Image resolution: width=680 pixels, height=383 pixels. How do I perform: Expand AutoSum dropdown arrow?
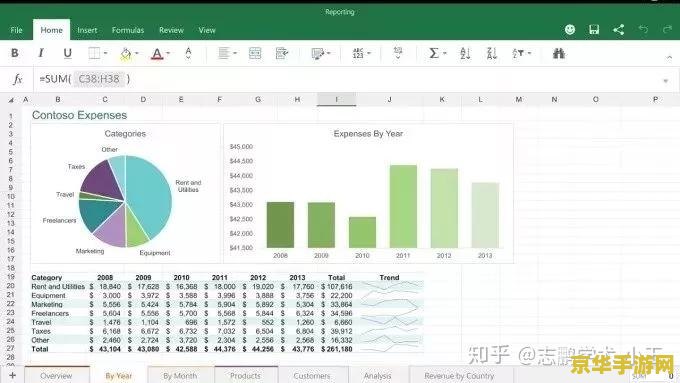point(445,53)
